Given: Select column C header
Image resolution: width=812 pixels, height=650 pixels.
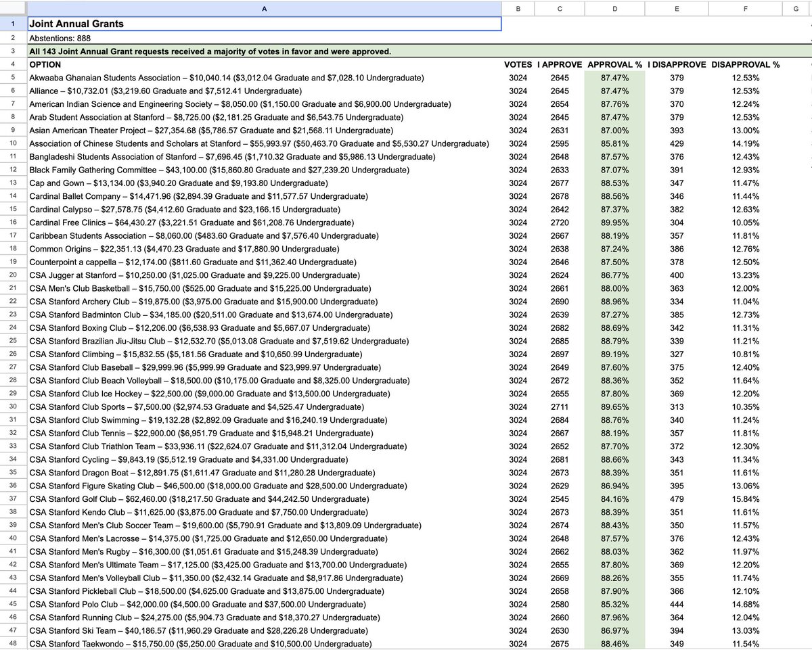Looking at the screenshot, I should pyautogui.click(x=560, y=8).
